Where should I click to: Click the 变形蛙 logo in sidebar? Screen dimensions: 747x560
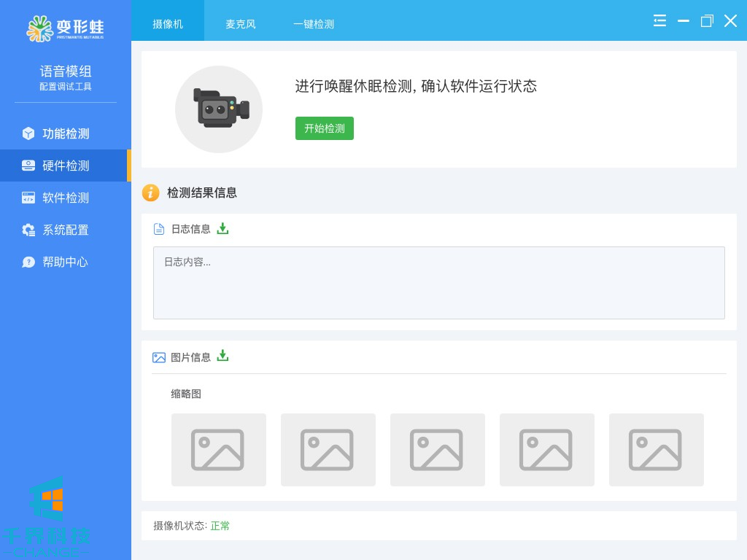point(65,28)
